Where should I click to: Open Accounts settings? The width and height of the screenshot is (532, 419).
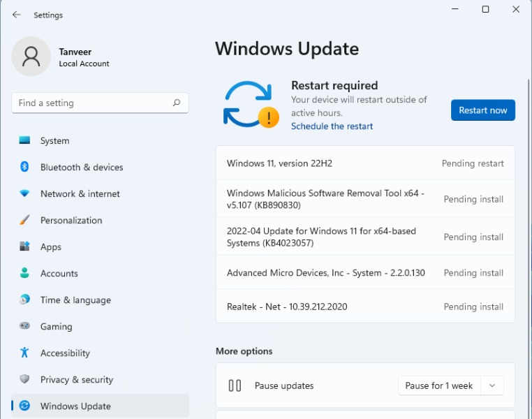(x=100, y=273)
